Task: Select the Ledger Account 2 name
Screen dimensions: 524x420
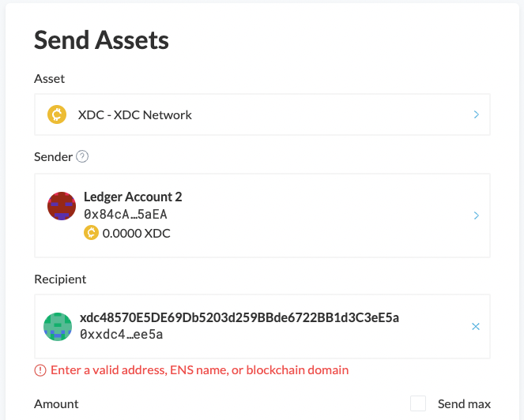Action: 133,197
